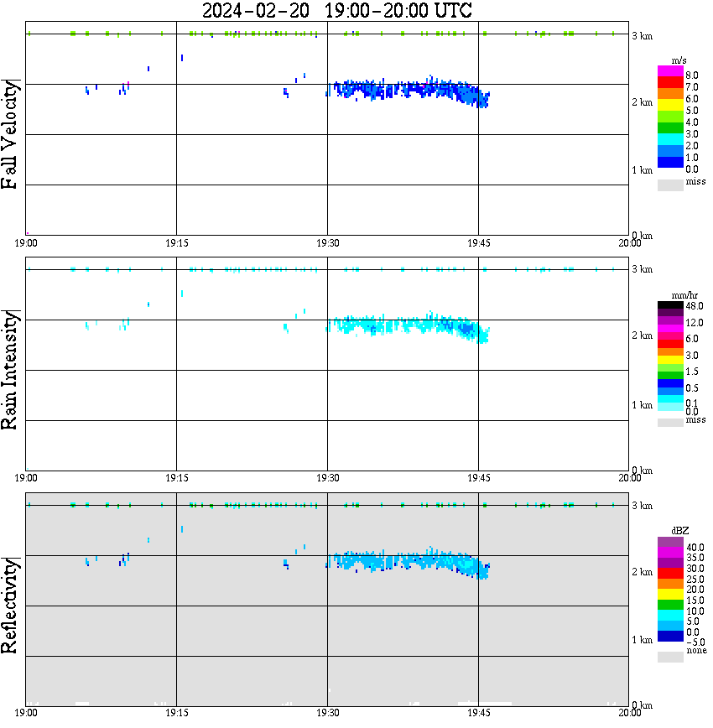Click the dark blue 0.5 swatch in the mm/hr legend
The image size is (713, 728).
point(670,383)
